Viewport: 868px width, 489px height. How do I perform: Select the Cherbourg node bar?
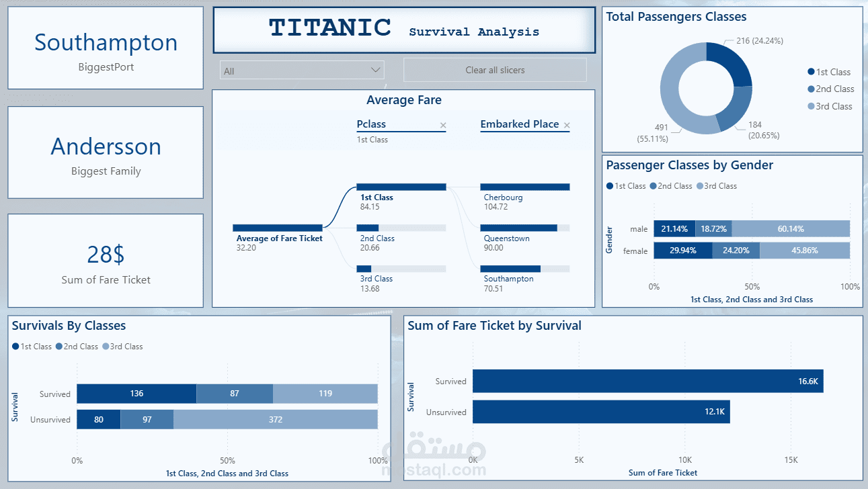525,187
